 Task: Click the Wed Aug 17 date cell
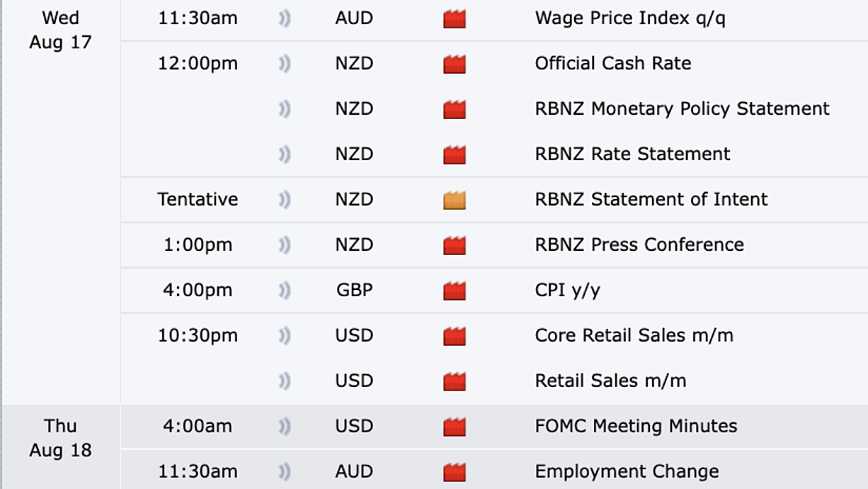(61, 30)
